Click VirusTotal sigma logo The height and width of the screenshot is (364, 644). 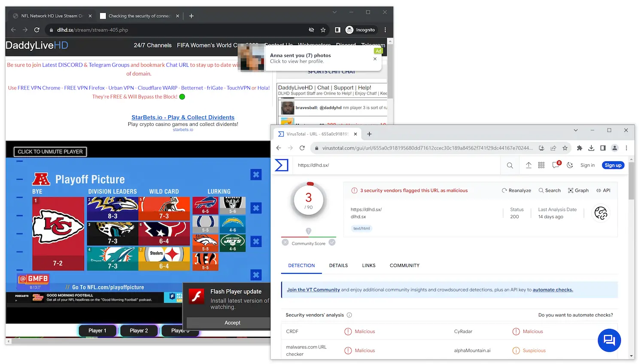click(x=282, y=165)
